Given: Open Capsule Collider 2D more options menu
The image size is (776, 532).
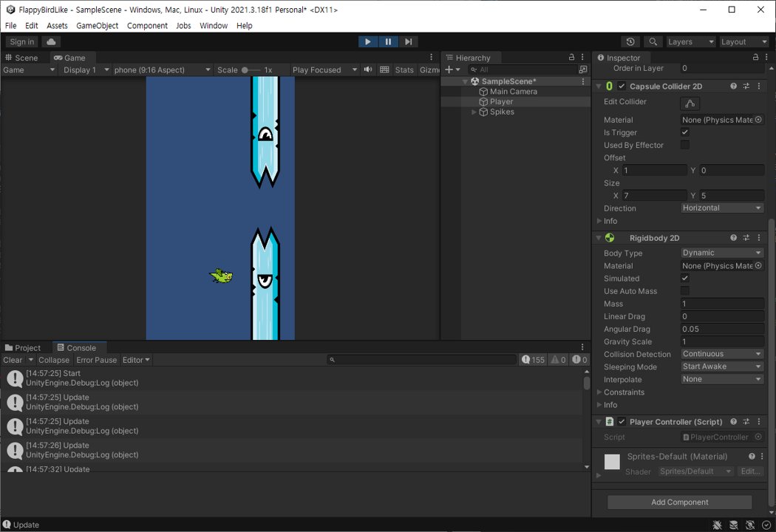Looking at the screenshot, I should pos(759,86).
